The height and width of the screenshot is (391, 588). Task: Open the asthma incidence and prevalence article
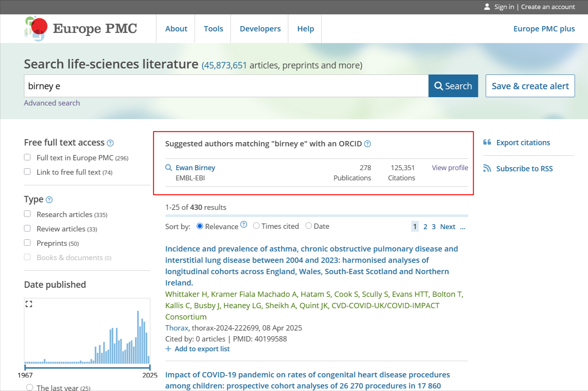pyautogui.click(x=312, y=265)
